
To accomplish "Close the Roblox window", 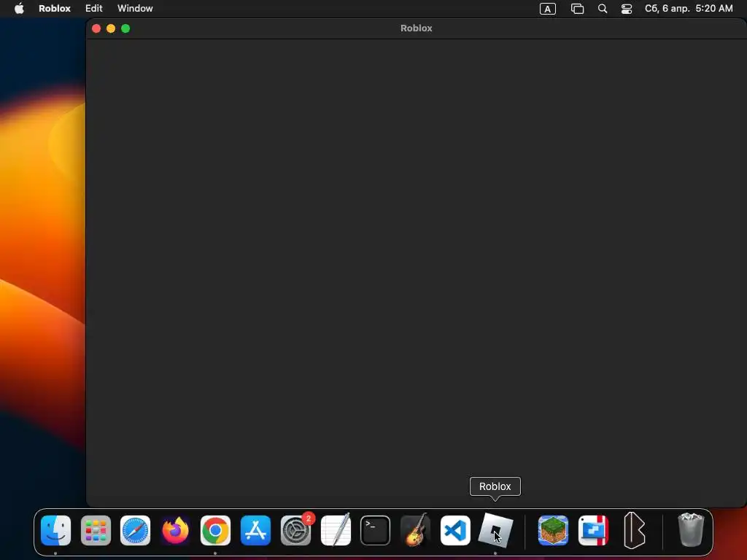I will 96,28.
